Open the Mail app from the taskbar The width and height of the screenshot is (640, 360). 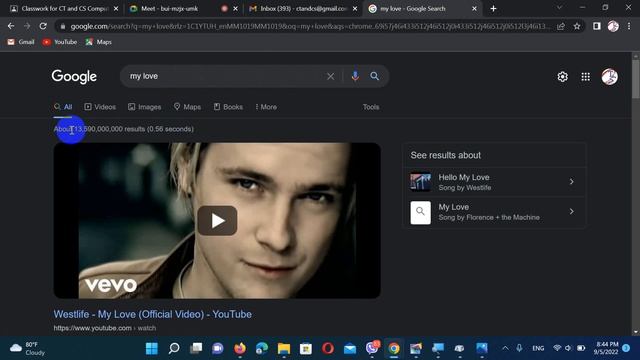pyautogui.click(x=350, y=349)
